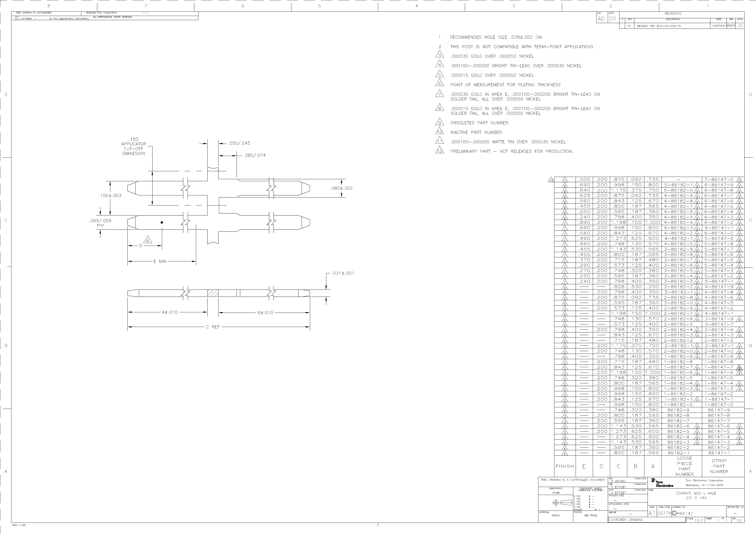Click the .080±.002 dimension label
The height and width of the screenshot is (534, 756).
(x=341, y=188)
